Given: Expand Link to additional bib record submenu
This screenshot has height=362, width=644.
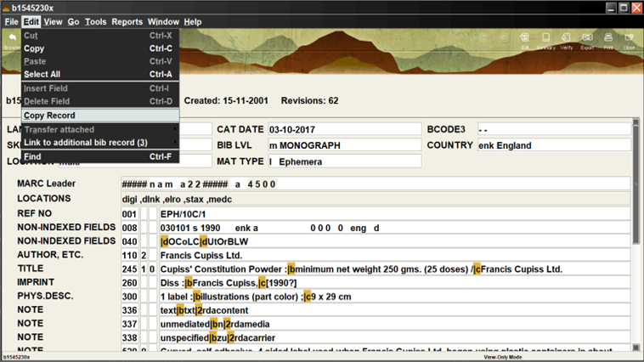Looking at the screenshot, I should (85, 143).
